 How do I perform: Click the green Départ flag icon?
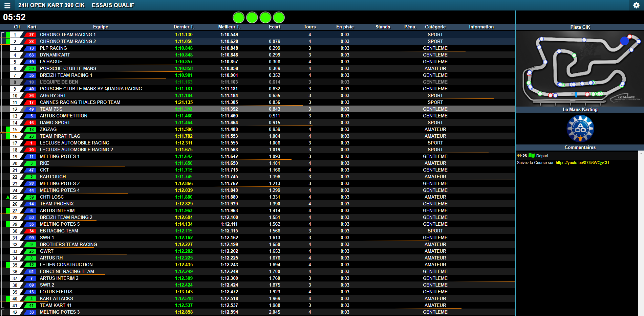click(x=532, y=156)
